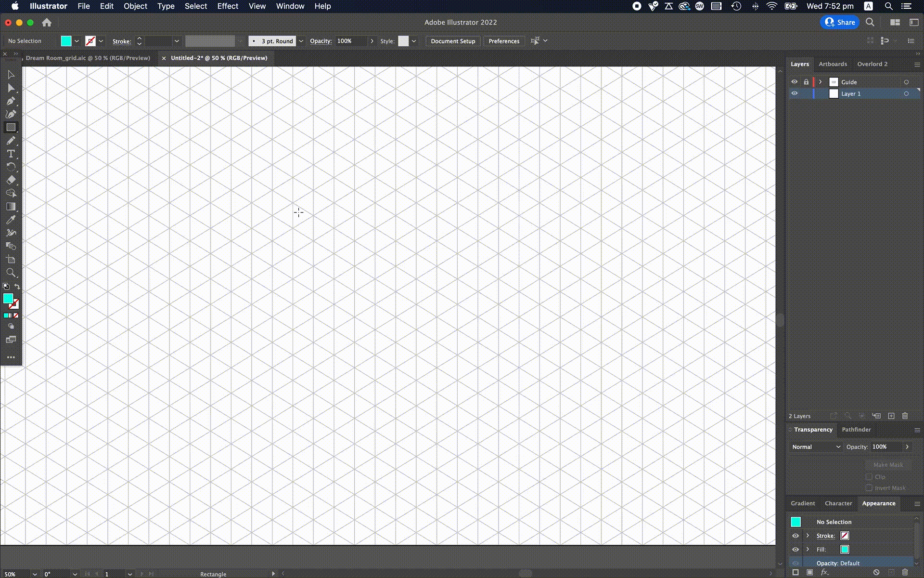Select the Eyedropper tool
The width and height of the screenshot is (924, 578).
[11, 220]
